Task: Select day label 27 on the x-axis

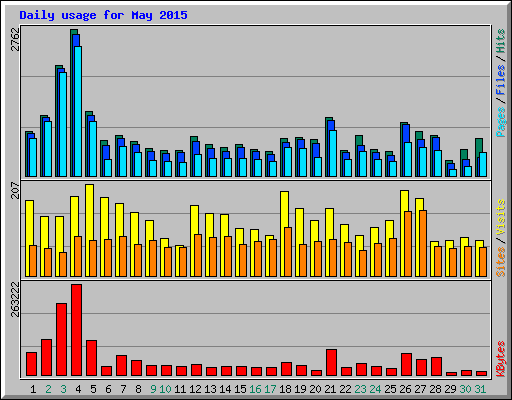Action: tap(420, 389)
